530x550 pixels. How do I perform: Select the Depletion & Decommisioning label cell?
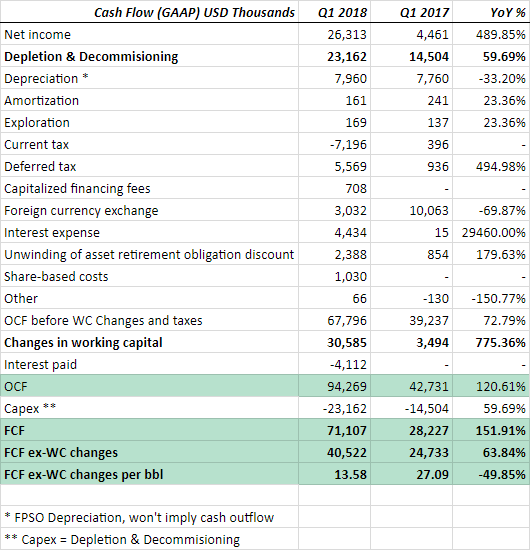pyautogui.click(x=149, y=56)
